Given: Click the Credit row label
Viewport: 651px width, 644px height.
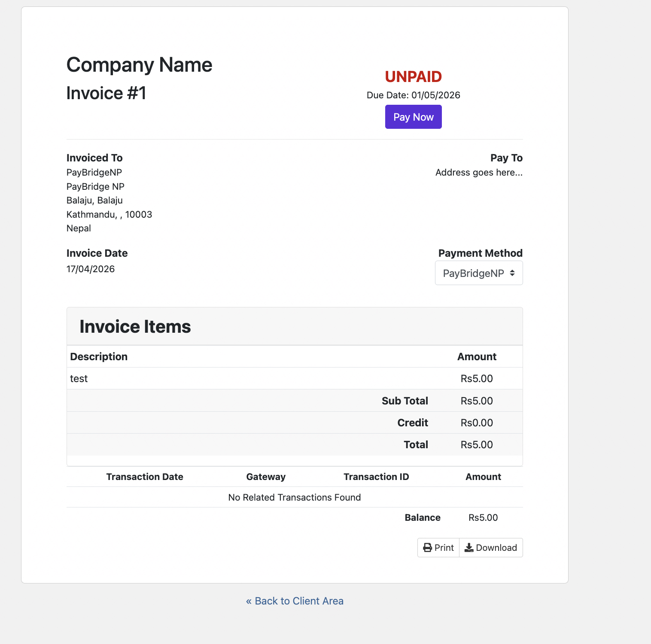Looking at the screenshot, I should (x=412, y=423).
